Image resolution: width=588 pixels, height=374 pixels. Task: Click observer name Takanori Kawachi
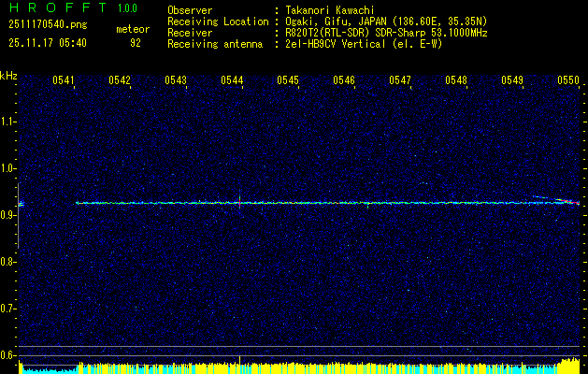(x=328, y=10)
